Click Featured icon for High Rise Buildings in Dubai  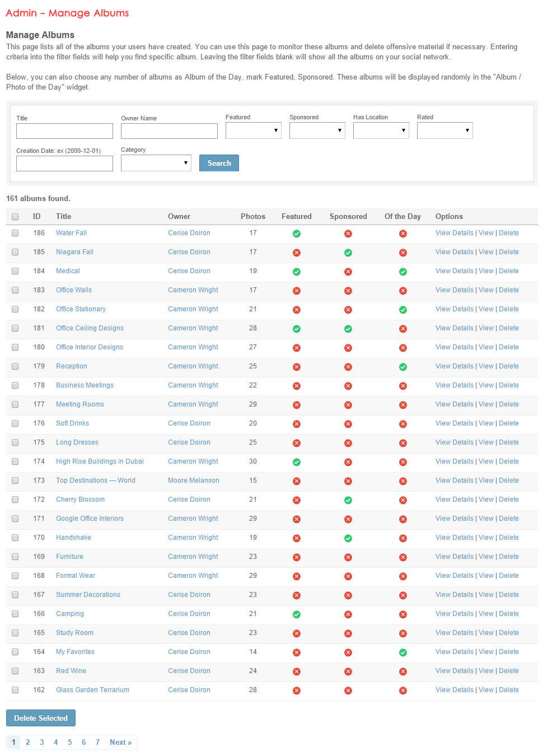[x=297, y=462]
